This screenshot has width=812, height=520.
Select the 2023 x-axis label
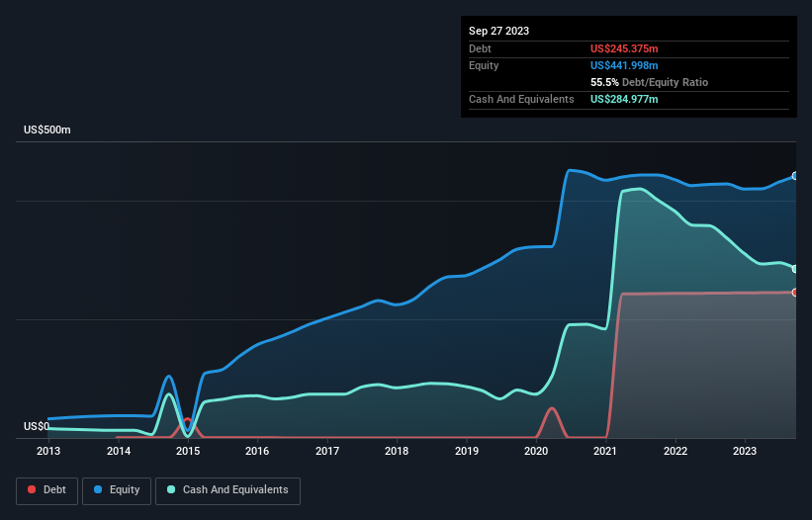click(745, 451)
